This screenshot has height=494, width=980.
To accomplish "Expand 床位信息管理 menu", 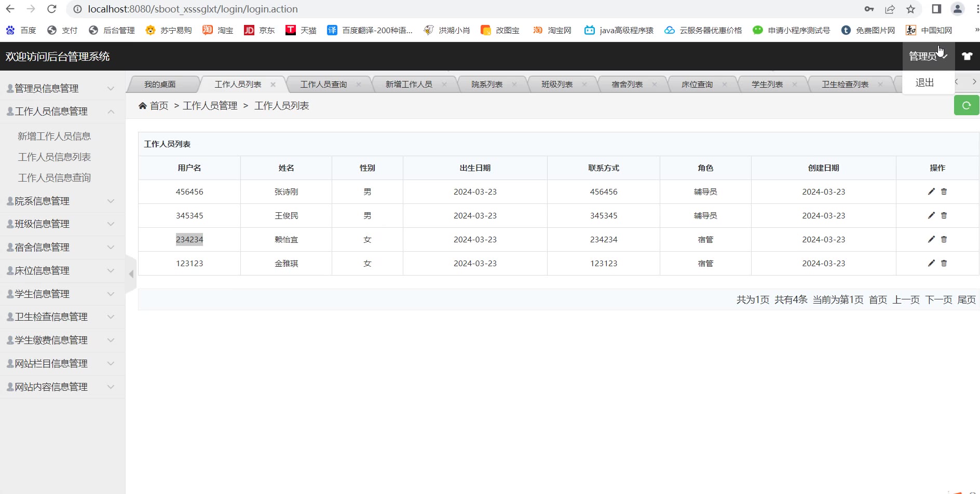I will pyautogui.click(x=62, y=271).
